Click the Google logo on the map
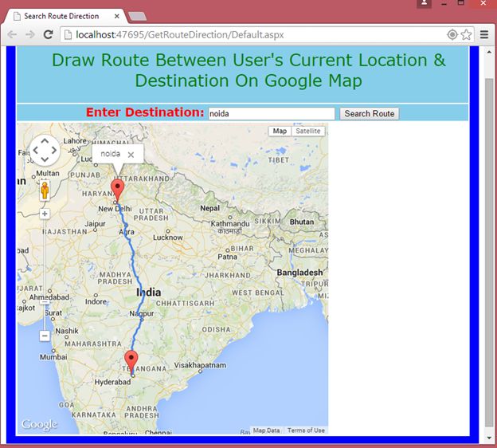Viewport: 497px width, 448px height. pos(39,425)
